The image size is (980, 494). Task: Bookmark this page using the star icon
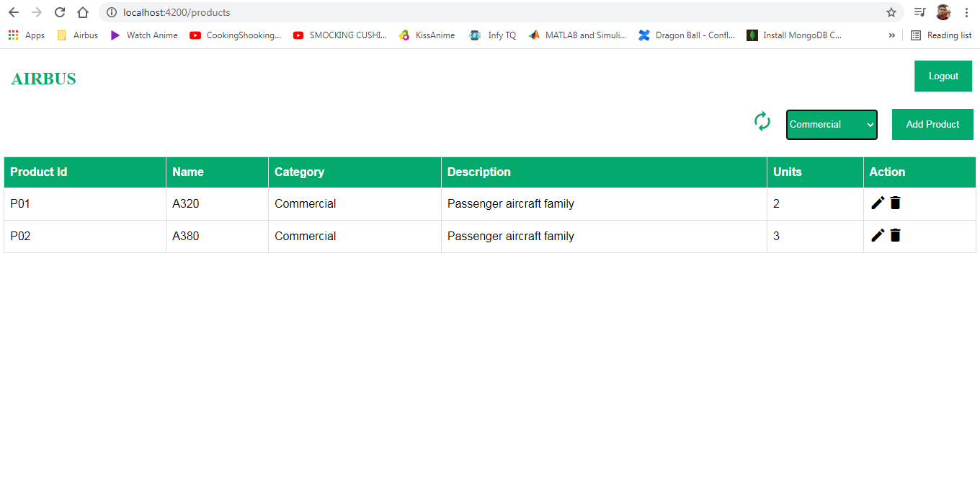891,12
